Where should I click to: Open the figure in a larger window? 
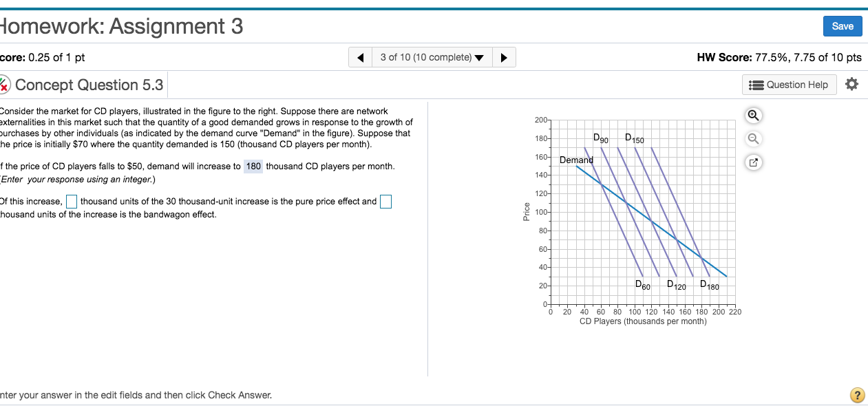point(753,162)
